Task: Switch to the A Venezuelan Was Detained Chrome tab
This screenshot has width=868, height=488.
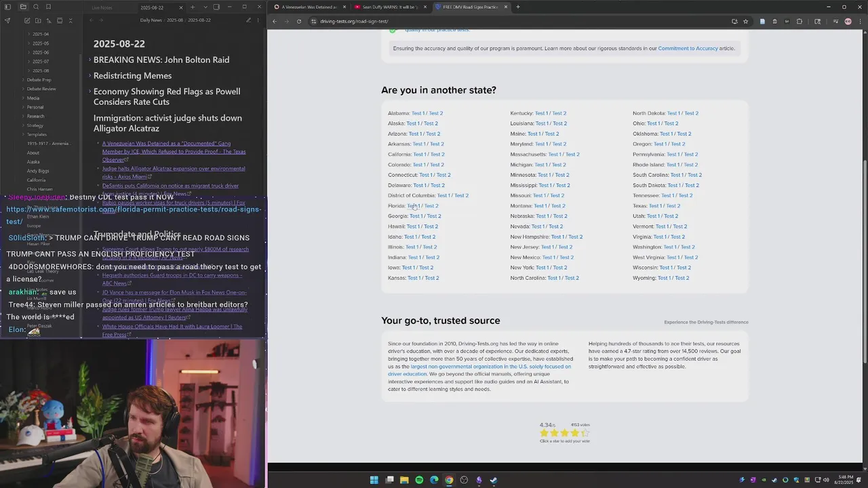Action: click(x=309, y=7)
